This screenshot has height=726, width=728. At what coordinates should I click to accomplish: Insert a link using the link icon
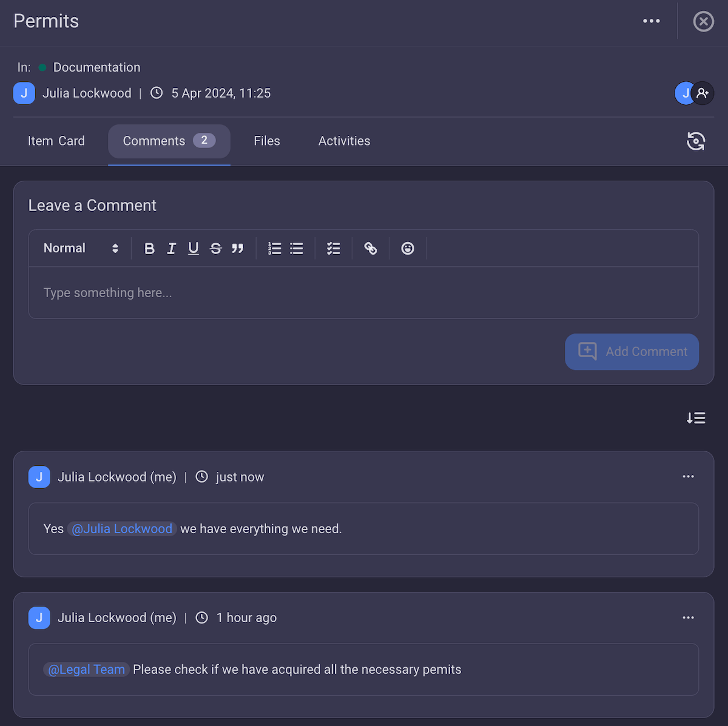371,248
